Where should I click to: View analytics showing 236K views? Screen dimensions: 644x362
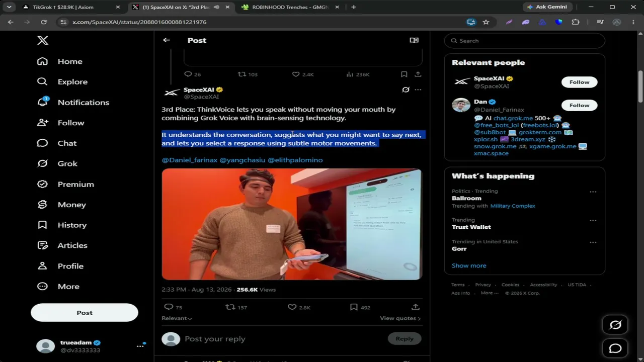coord(358,74)
